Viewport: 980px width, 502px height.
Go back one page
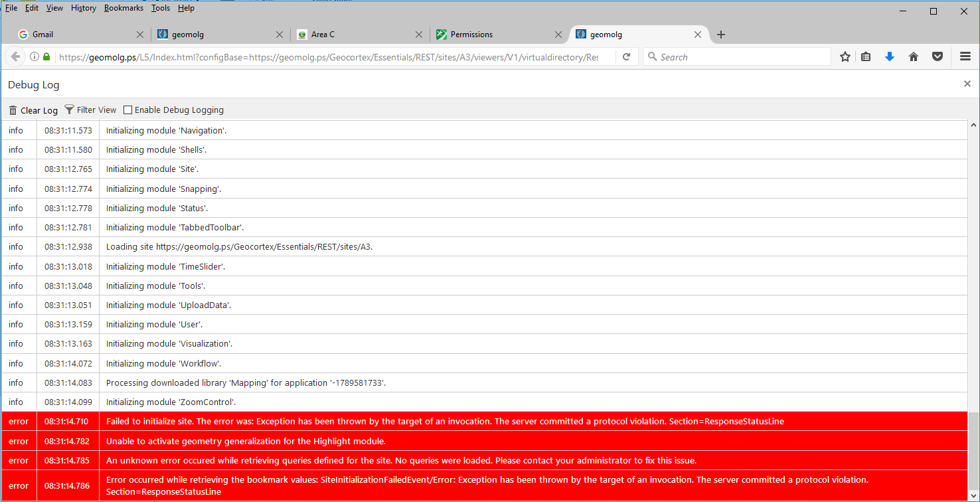15,57
